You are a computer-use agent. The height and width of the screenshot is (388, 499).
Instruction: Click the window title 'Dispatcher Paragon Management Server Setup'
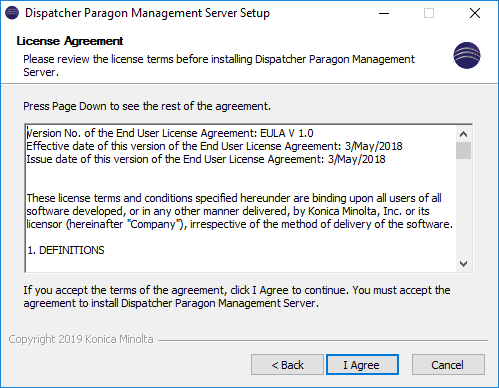coord(147,13)
